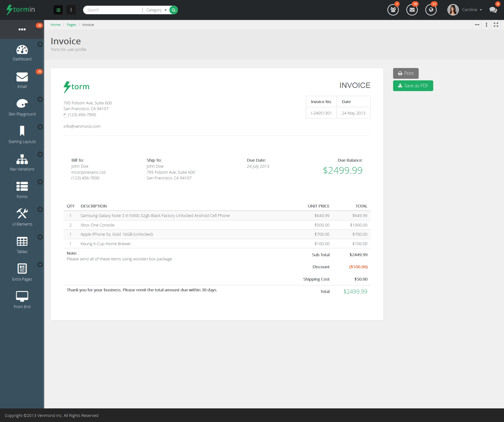Go to Home breadcrumb link
The height and width of the screenshot is (422, 504).
[55, 25]
